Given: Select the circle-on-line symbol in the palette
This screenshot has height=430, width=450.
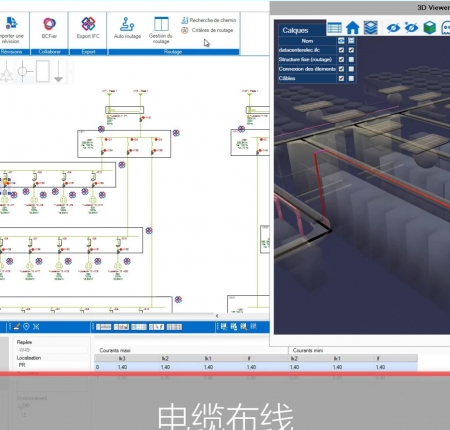Looking at the screenshot, I should point(24,71).
